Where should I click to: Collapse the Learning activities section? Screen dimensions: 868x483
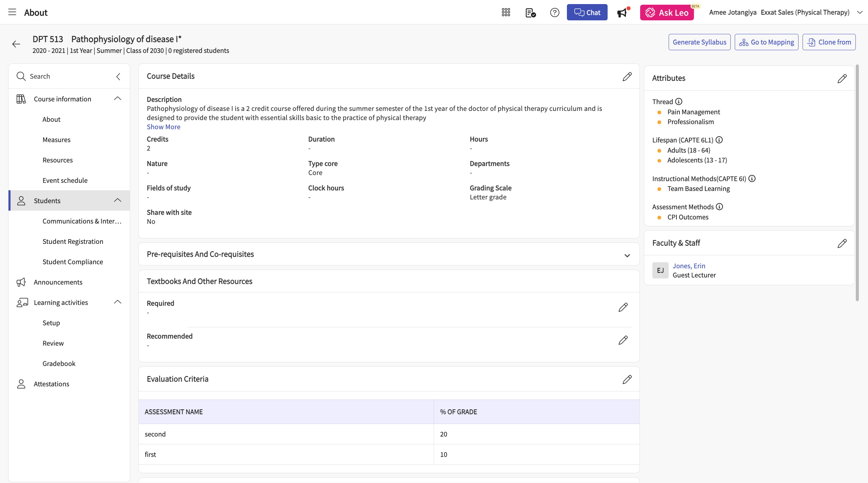[118, 302]
